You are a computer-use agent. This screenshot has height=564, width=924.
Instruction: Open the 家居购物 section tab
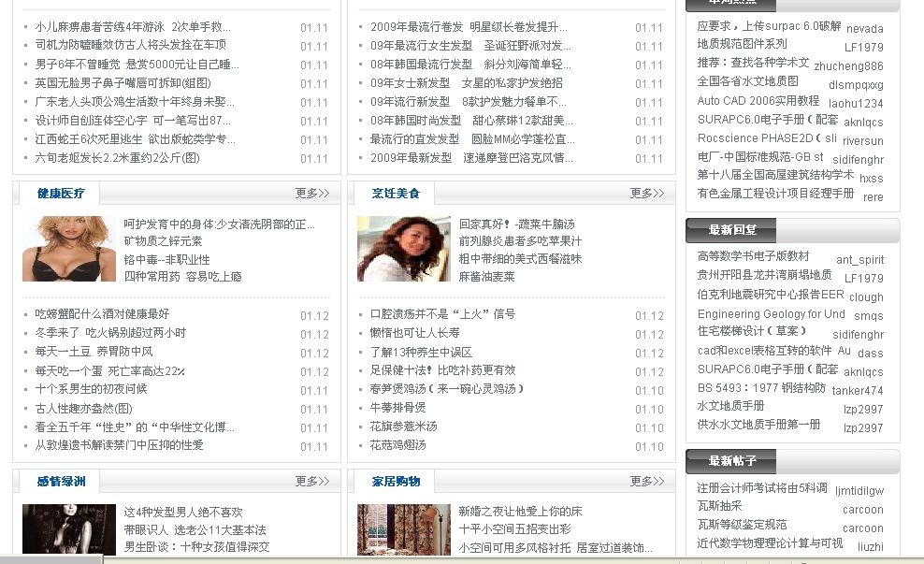[x=396, y=482]
